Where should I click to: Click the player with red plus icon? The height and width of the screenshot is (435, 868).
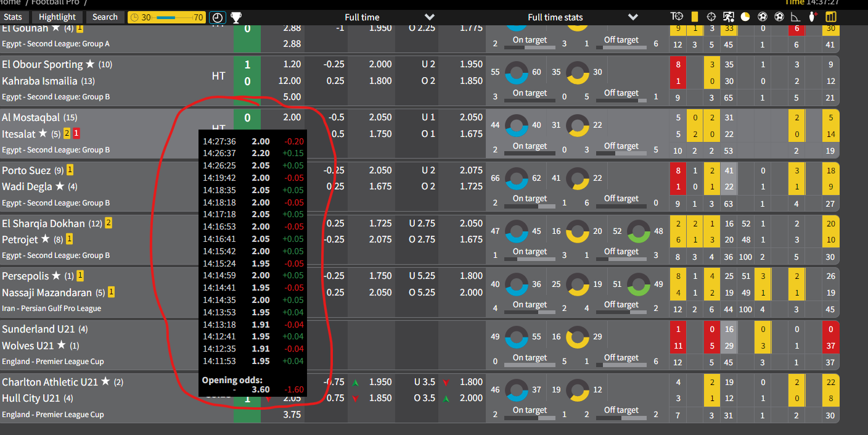tap(813, 17)
